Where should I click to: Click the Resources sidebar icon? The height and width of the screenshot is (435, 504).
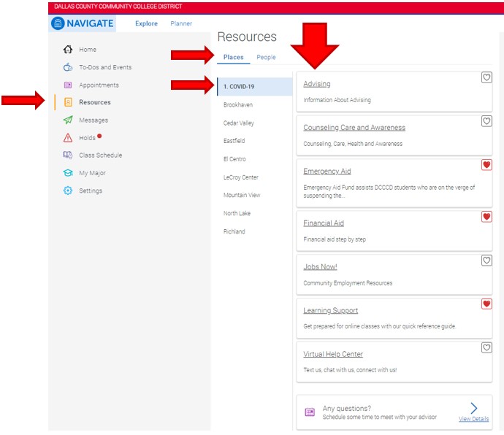pos(68,102)
